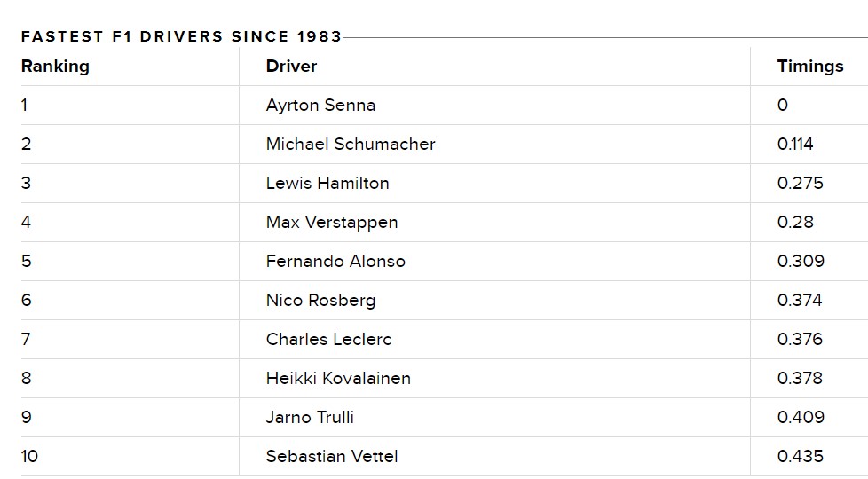The image size is (868, 479).
Task: Select the Heikki Kovalainen row name
Action: [x=338, y=379]
